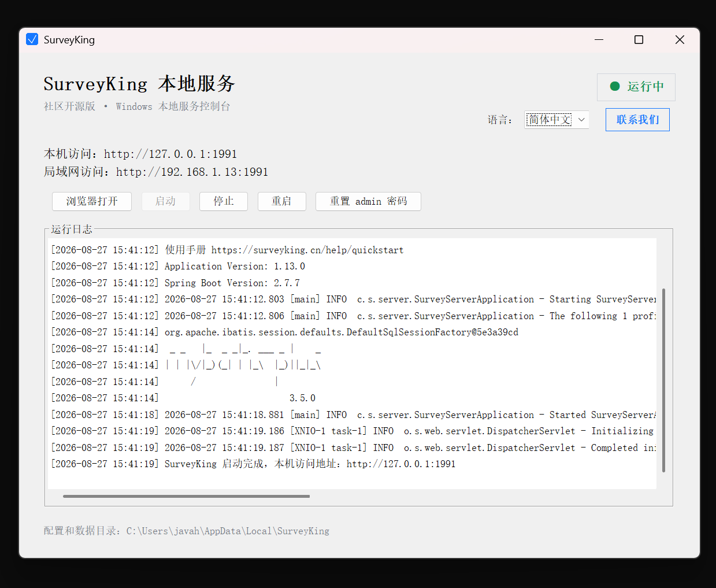Image resolution: width=716 pixels, height=588 pixels.
Task: Click the log line with surveyking.cn/help/quickstart
Action: (x=227, y=250)
